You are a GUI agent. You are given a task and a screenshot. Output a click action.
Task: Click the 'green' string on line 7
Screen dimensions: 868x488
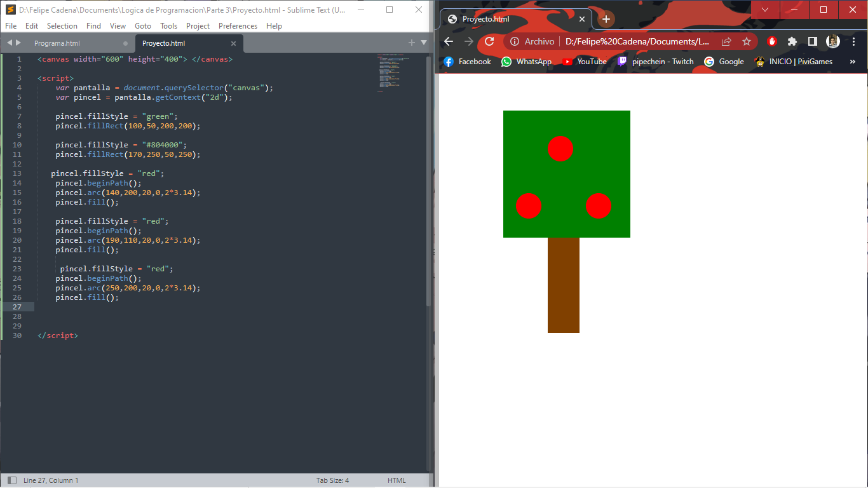point(158,116)
